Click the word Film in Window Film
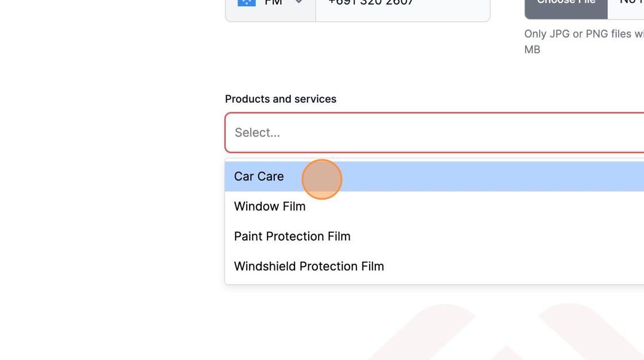 click(293, 206)
